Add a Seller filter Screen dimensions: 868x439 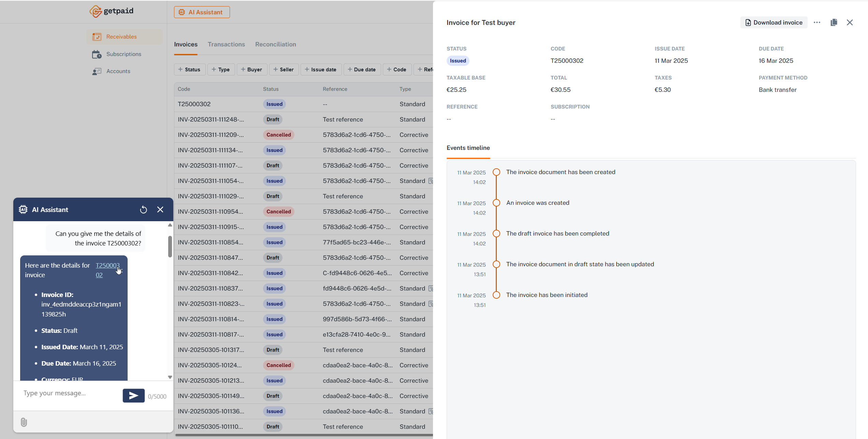point(284,69)
